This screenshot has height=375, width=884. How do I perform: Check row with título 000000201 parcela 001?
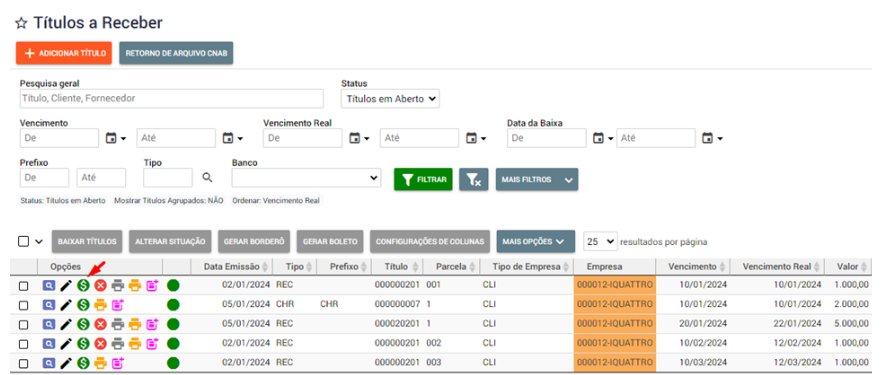23,286
